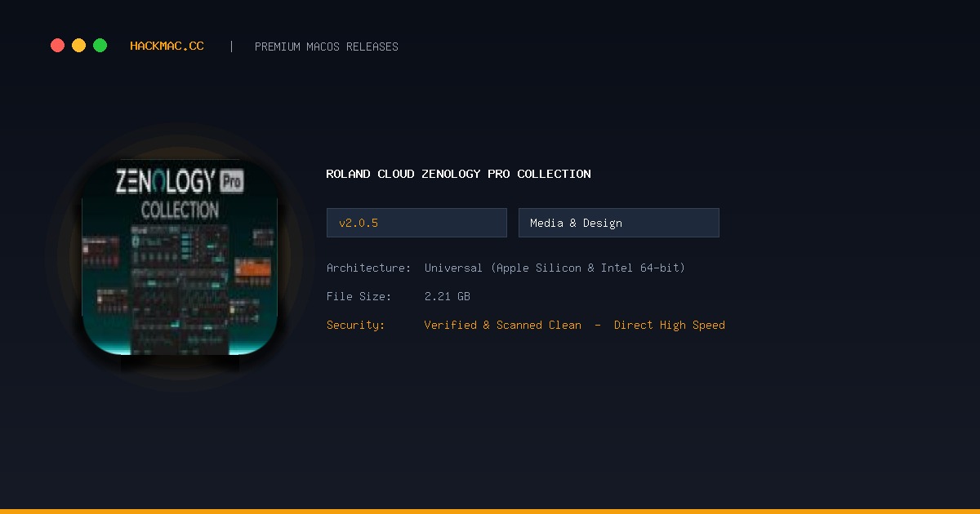Open the Zenology Pro Collection app thumbnail
980x514 pixels.
pyautogui.click(x=180, y=257)
